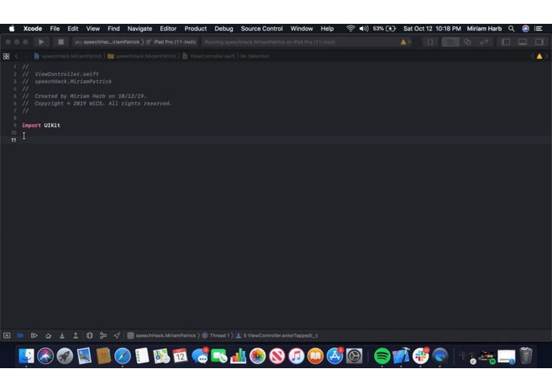This screenshot has height=392, width=552.
Task: Switch to the Standard editor mode
Action: (x=450, y=42)
